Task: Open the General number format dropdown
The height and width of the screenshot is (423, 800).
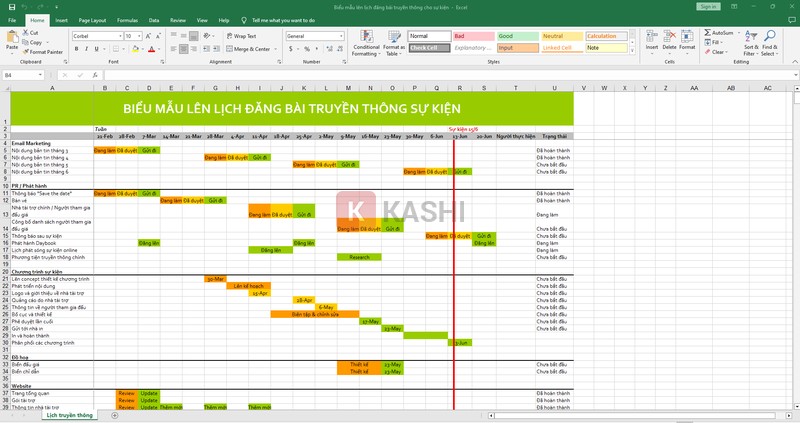Action: (341, 36)
